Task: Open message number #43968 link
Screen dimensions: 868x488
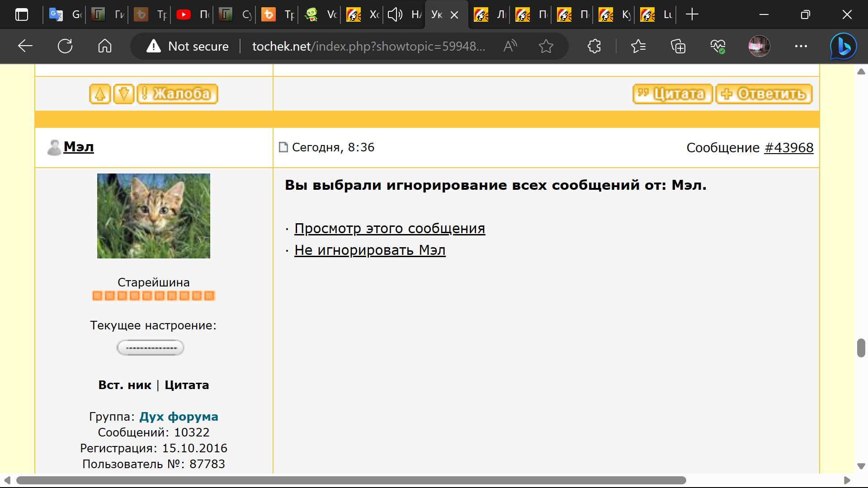Action: coord(788,148)
